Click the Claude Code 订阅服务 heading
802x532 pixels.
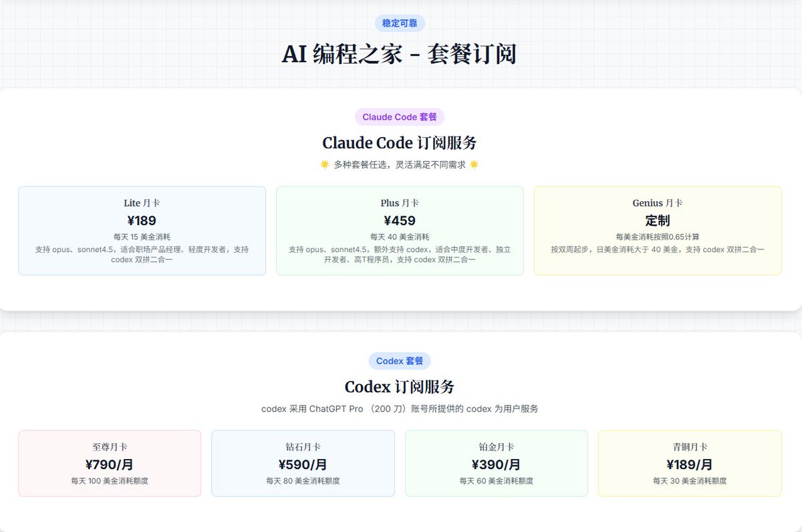pyautogui.click(x=400, y=143)
